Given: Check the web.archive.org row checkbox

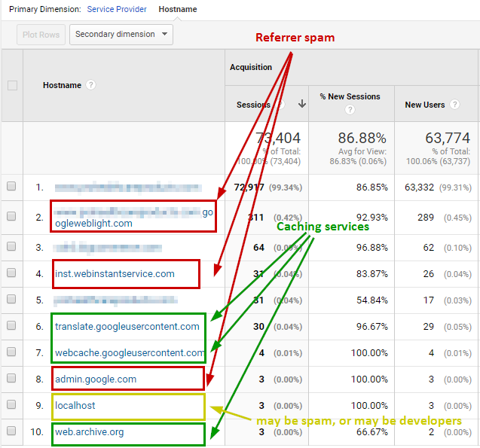Looking at the screenshot, I should pyautogui.click(x=11, y=431).
